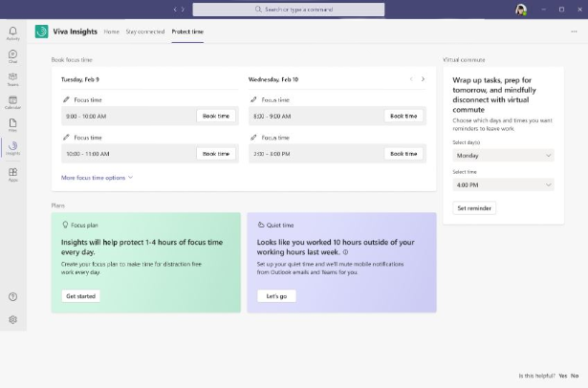Screen dimensions: 588x388
Task: Click the Quiet time icon
Action: (x=261, y=225)
